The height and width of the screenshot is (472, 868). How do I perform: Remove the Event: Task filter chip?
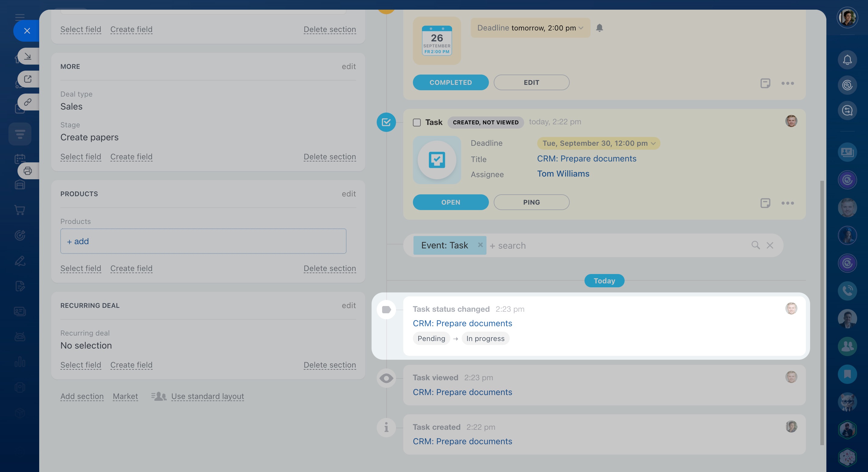(480, 245)
